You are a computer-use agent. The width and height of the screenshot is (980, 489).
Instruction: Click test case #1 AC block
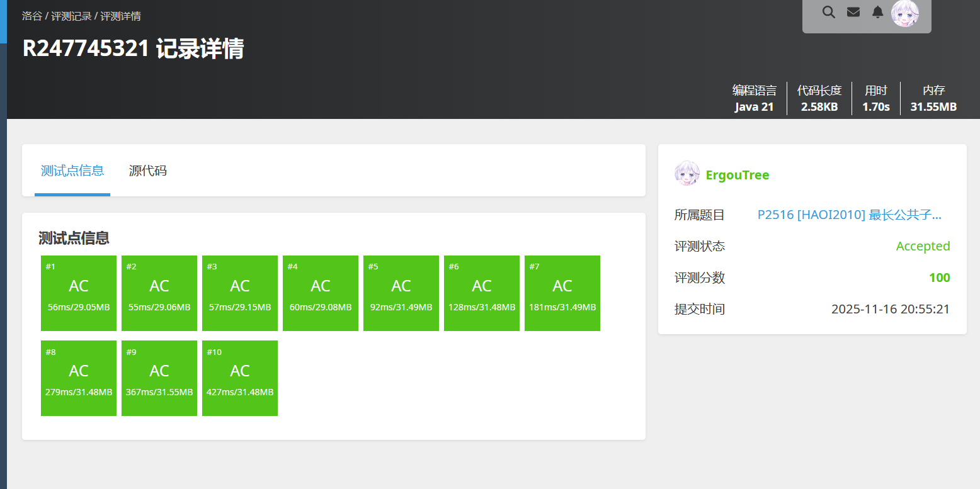coord(79,293)
